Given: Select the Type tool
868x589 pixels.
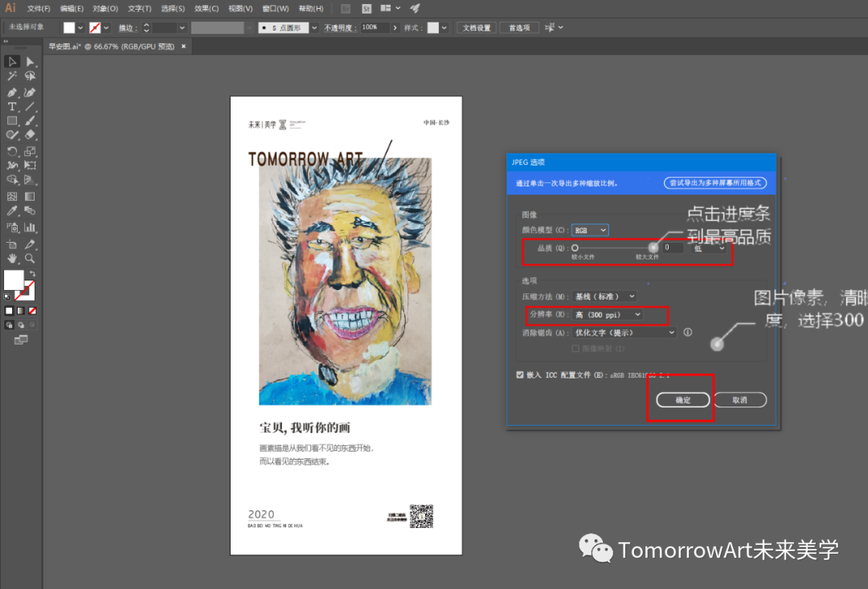Looking at the screenshot, I should pos(12,106).
